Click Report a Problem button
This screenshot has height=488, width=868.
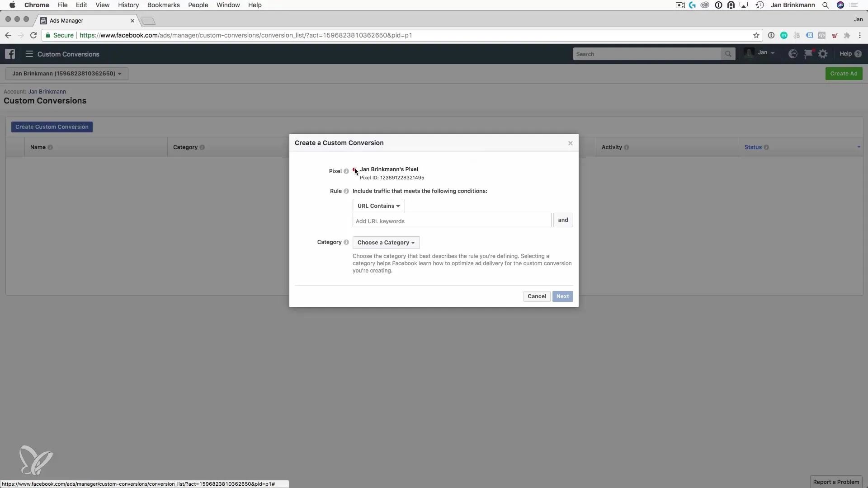tap(836, 482)
